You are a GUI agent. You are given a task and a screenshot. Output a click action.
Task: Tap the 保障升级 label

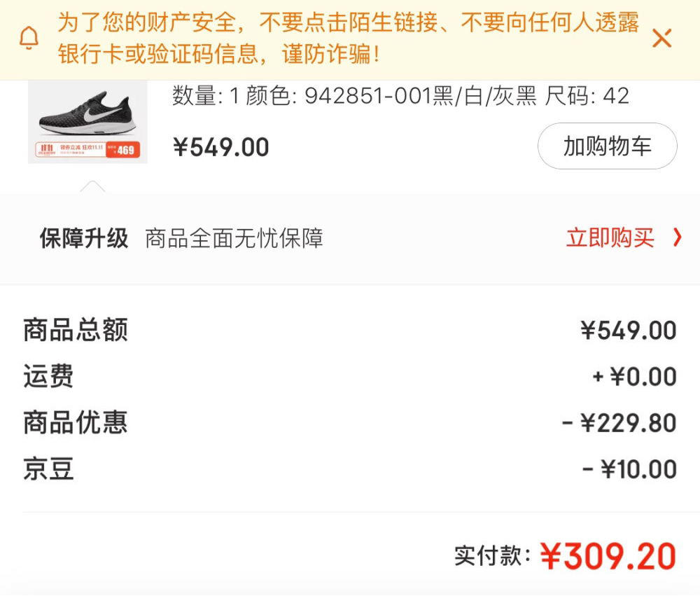(84, 237)
